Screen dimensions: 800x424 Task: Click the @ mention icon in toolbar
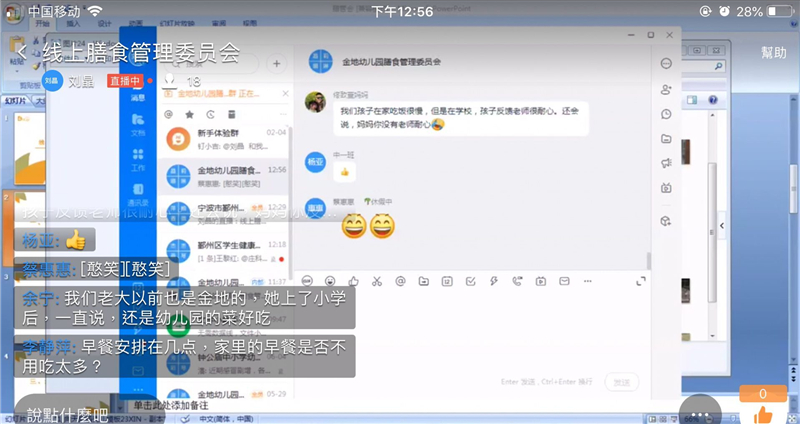[x=400, y=281]
